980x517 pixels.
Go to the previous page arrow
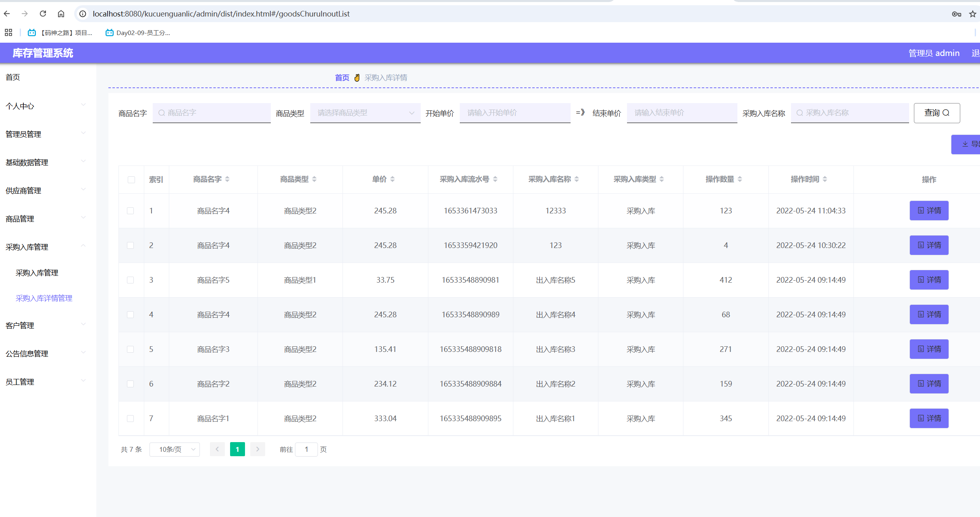coord(217,449)
